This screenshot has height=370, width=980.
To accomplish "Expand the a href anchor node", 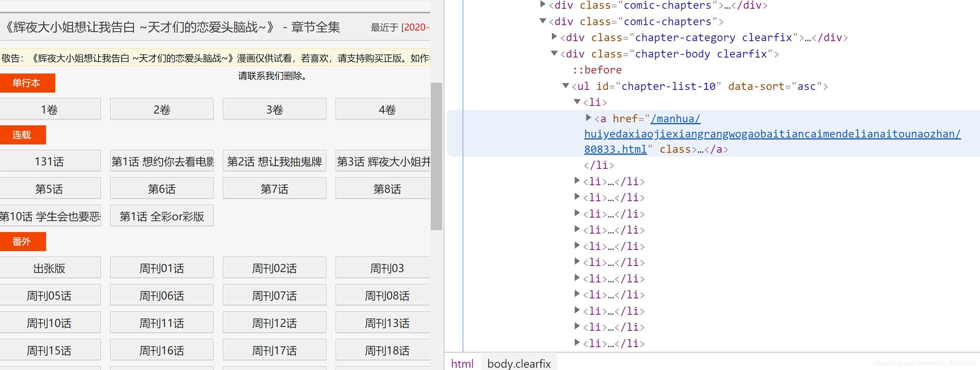I will pos(588,117).
